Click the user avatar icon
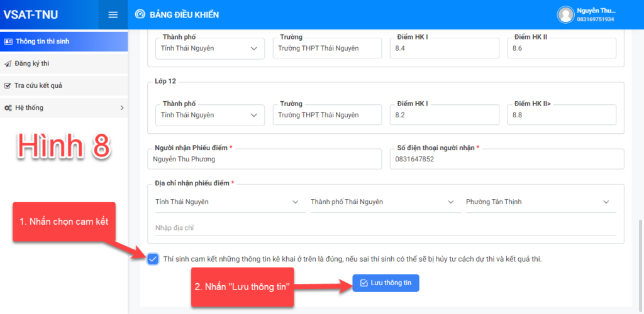This screenshot has width=644, height=314. (565, 14)
